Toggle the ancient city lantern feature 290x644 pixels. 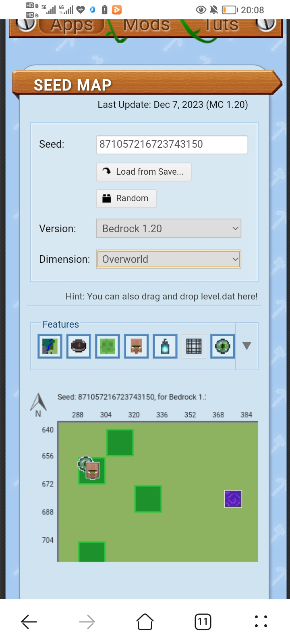[165, 346]
